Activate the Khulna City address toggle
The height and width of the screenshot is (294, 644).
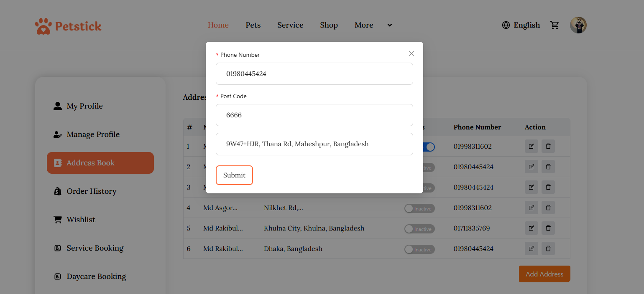click(419, 228)
